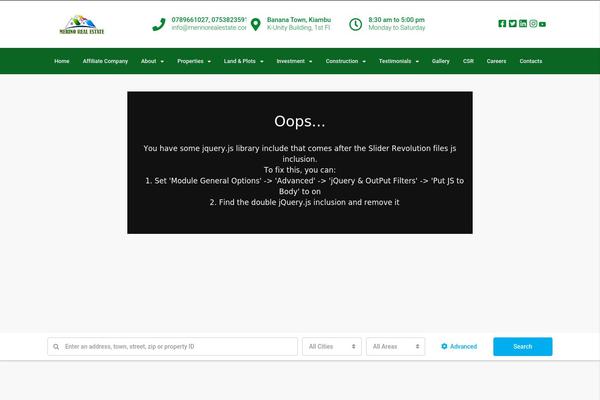This screenshot has width=600, height=400.
Task: Open the All Areas dropdown
Action: coord(395,346)
